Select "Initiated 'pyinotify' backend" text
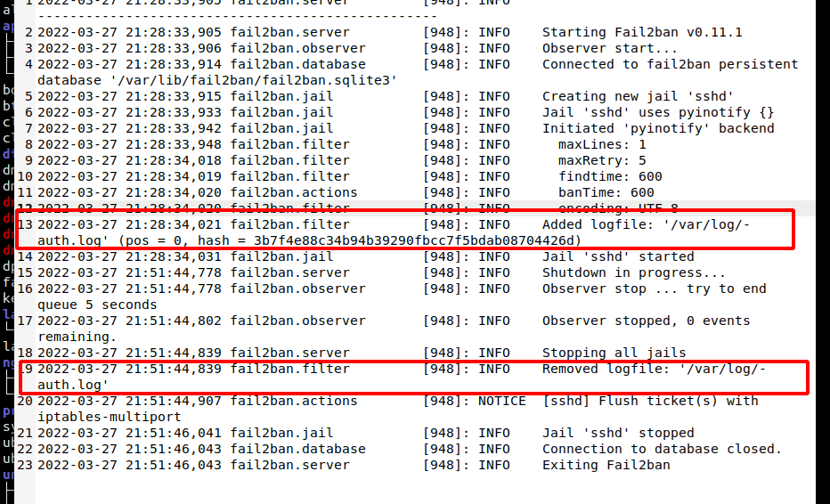 [x=658, y=128]
